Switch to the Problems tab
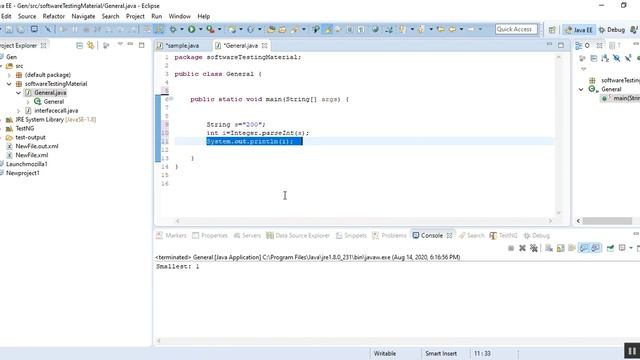This screenshot has height=360, width=640. pyautogui.click(x=390, y=236)
